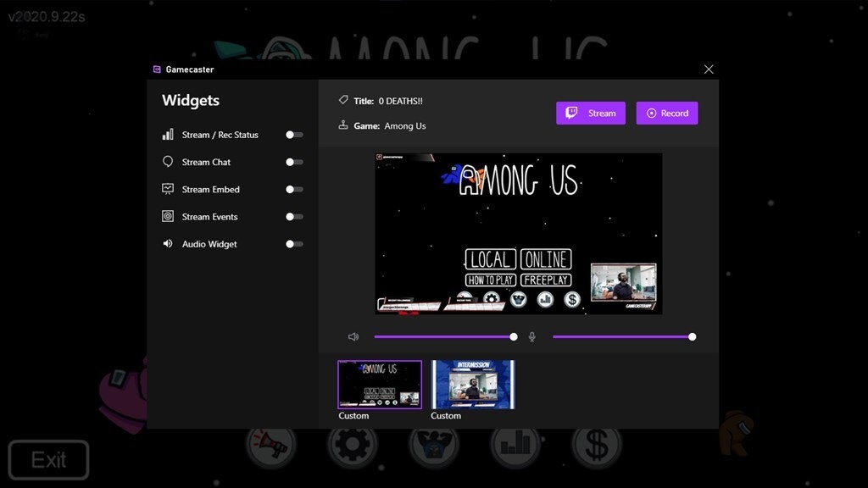
Task: Click the speaker icon beside the volume slider
Action: tap(353, 336)
